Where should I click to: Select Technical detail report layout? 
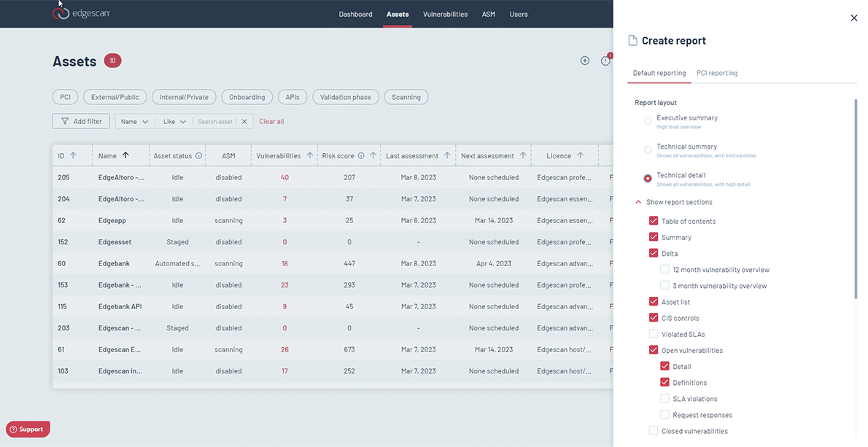647,178
